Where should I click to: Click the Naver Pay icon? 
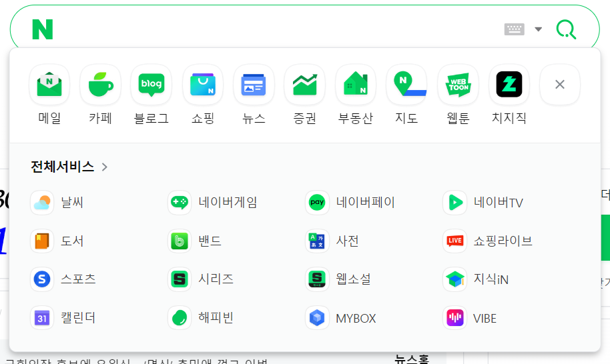click(x=317, y=203)
